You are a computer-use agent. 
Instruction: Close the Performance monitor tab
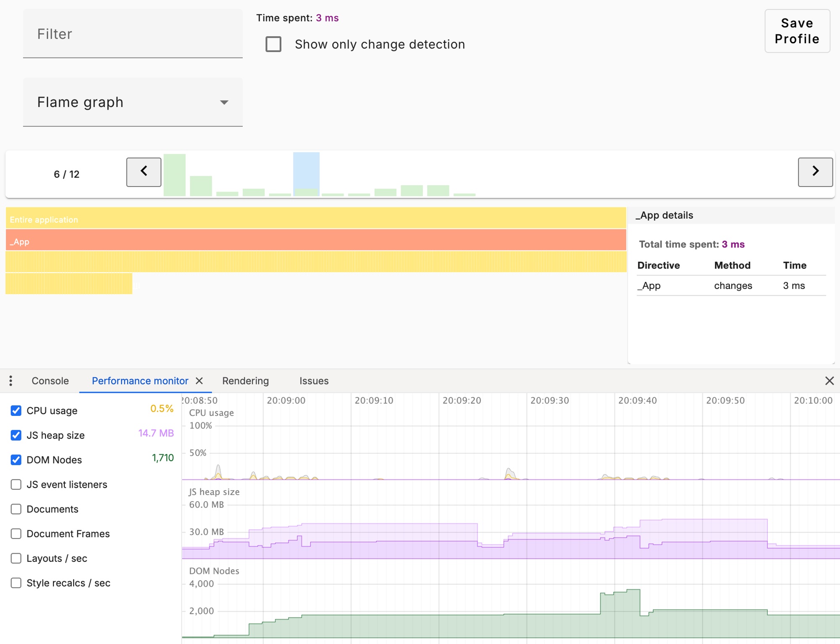coord(199,381)
